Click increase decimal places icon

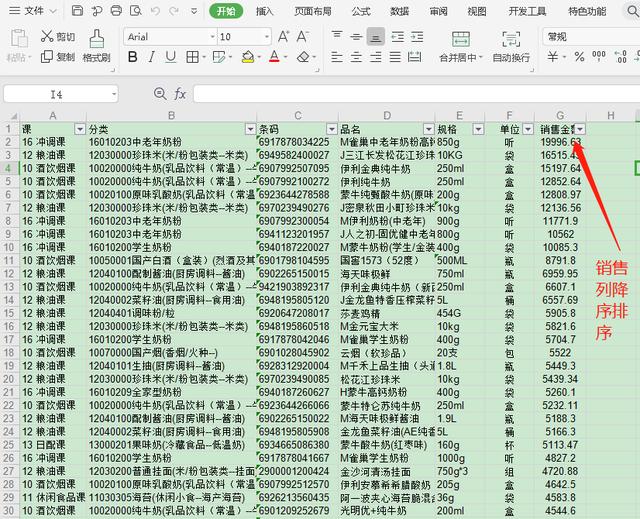(x=620, y=57)
